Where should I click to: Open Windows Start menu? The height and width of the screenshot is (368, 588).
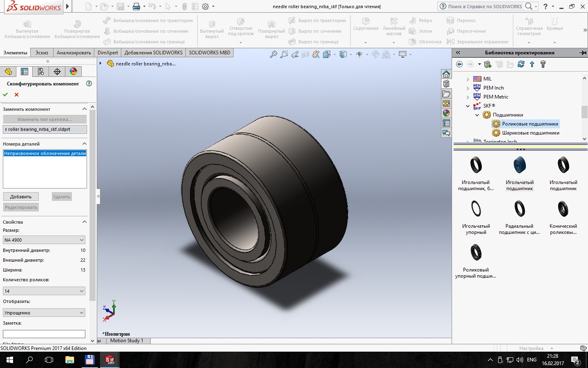[x=10, y=360]
